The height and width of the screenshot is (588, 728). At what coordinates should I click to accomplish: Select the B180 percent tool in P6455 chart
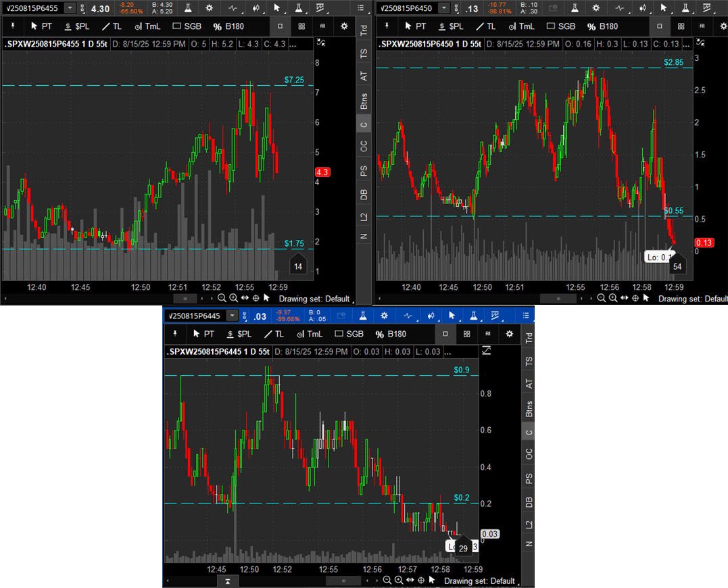point(228,26)
